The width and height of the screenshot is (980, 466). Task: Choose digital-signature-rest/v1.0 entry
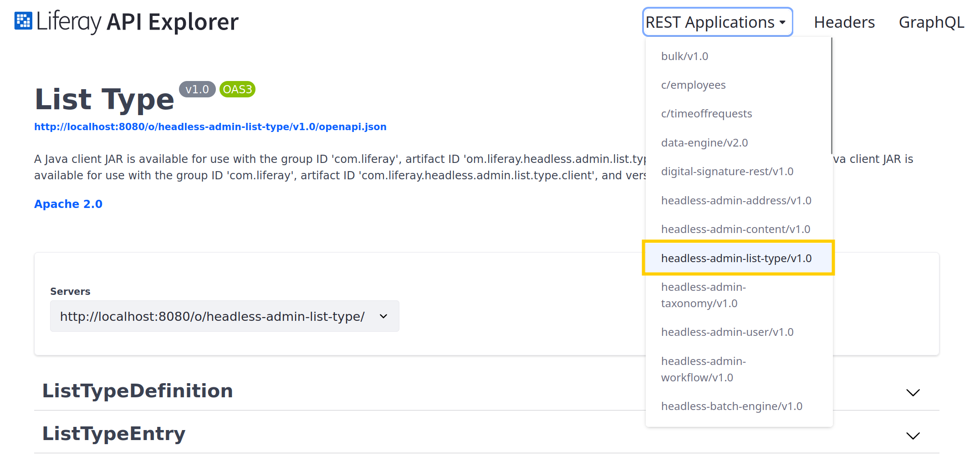(x=739, y=172)
